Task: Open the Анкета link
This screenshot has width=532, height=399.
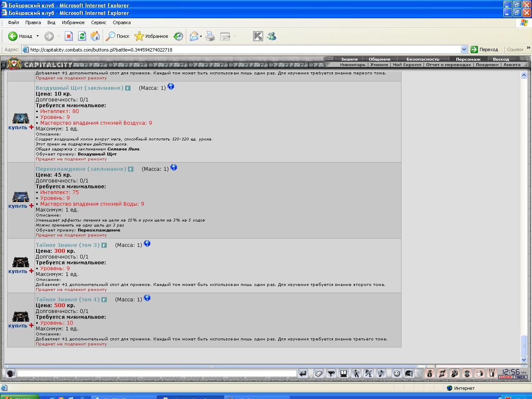Action: (x=512, y=64)
